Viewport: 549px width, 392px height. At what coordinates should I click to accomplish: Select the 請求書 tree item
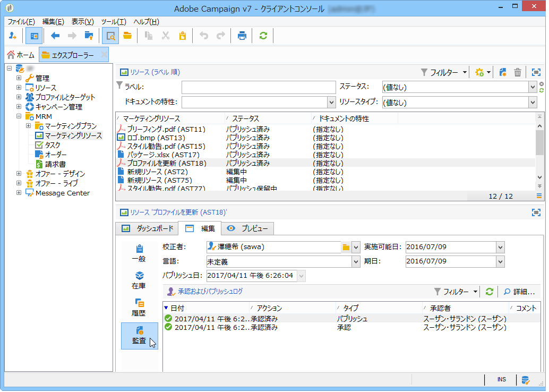pyautogui.click(x=55, y=164)
